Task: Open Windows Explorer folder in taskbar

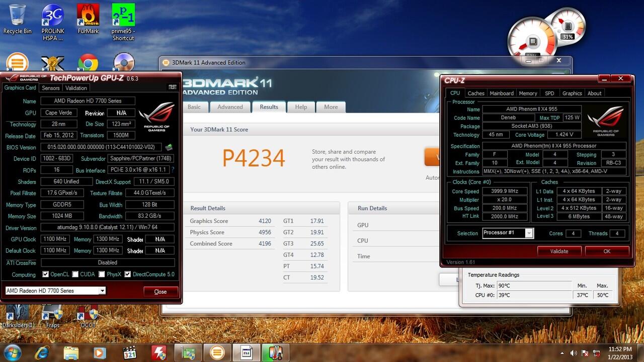Action: click(x=71, y=352)
